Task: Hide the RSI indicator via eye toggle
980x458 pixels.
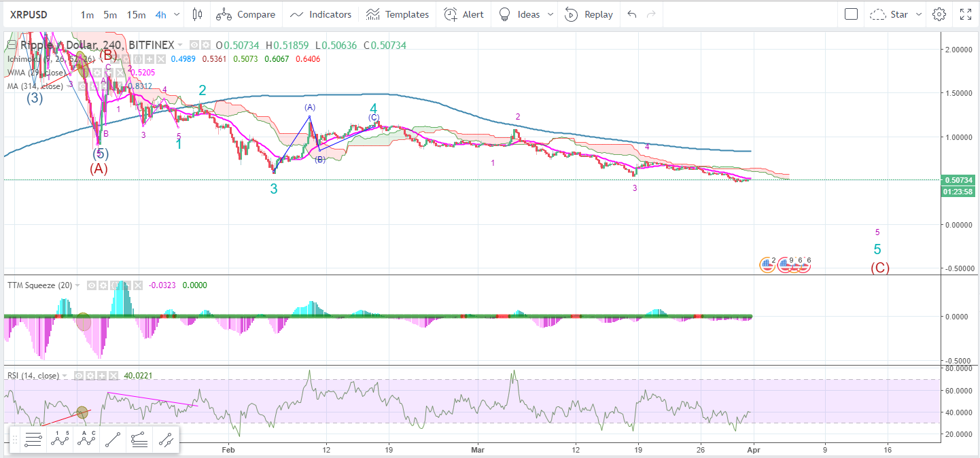Action: point(79,376)
